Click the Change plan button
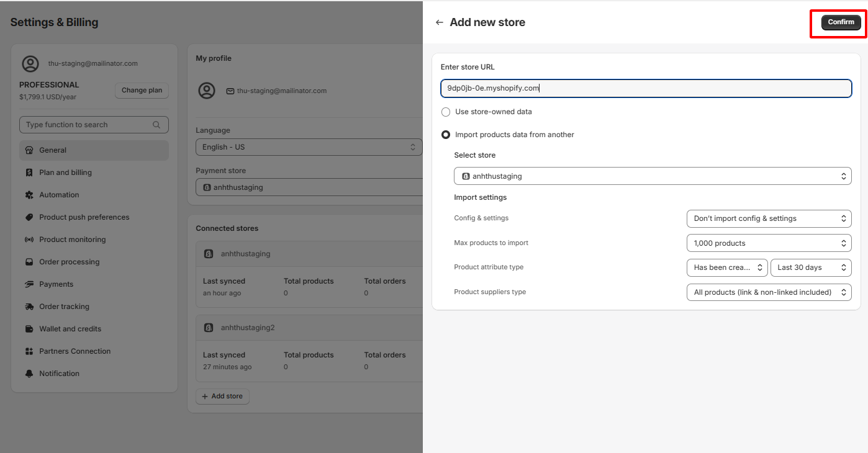The width and height of the screenshot is (868, 453). pos(142,91)
